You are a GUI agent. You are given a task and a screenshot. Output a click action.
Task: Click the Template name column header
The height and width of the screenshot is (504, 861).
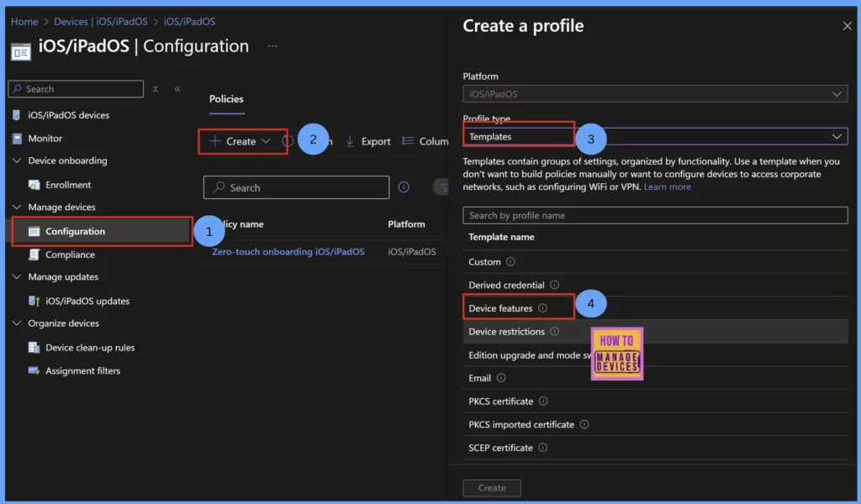point(501,237)
